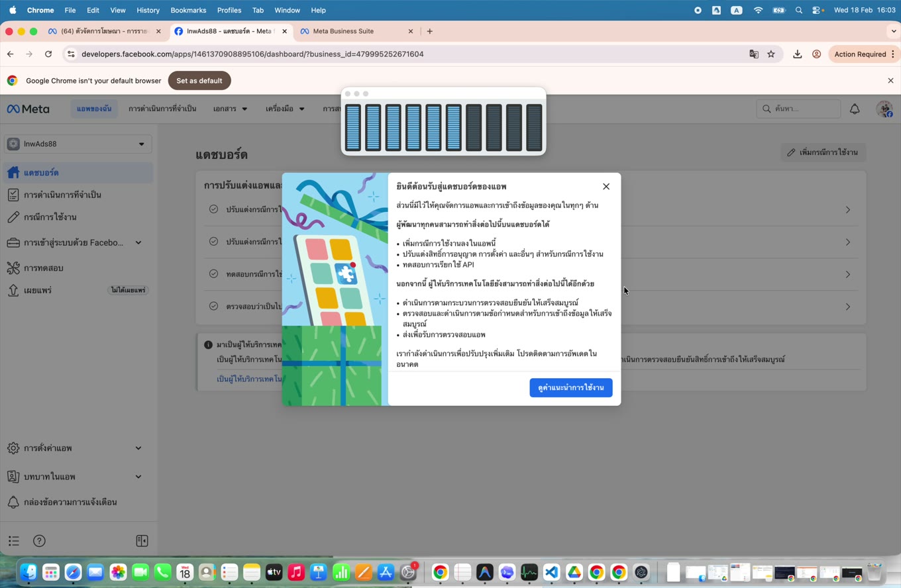
Task: Toggle the first customization row check circle
Action: point(213,209)
